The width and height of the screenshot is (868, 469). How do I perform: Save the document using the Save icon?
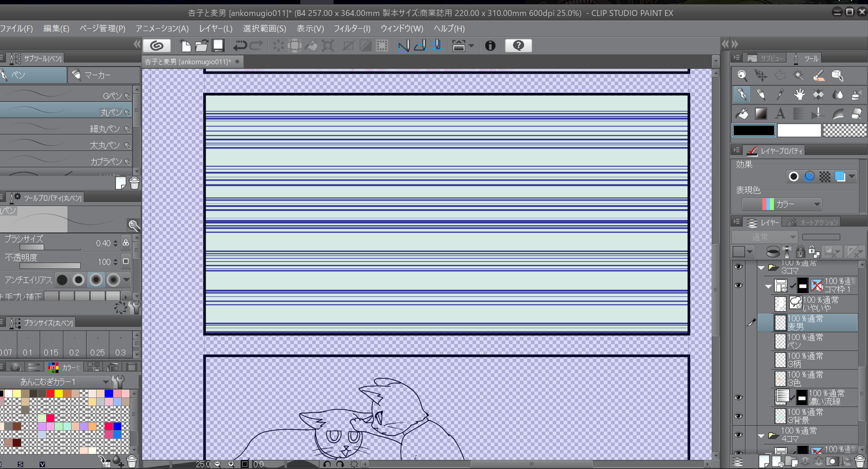tap(218, 45)
